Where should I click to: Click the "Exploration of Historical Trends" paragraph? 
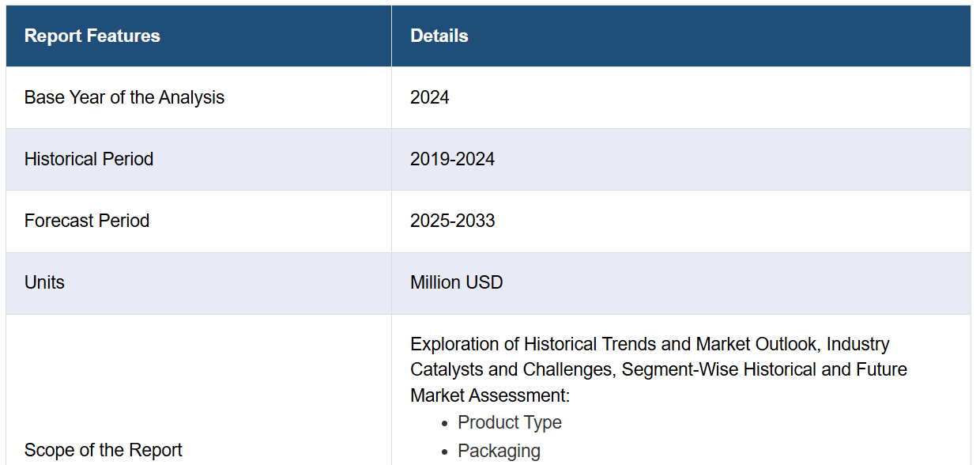click(x=659, y=369)
